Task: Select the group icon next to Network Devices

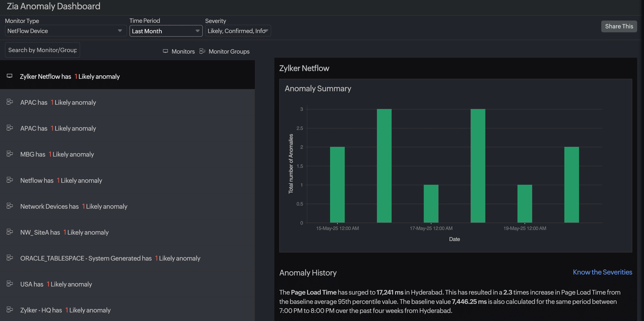Action: pos(10,206)
